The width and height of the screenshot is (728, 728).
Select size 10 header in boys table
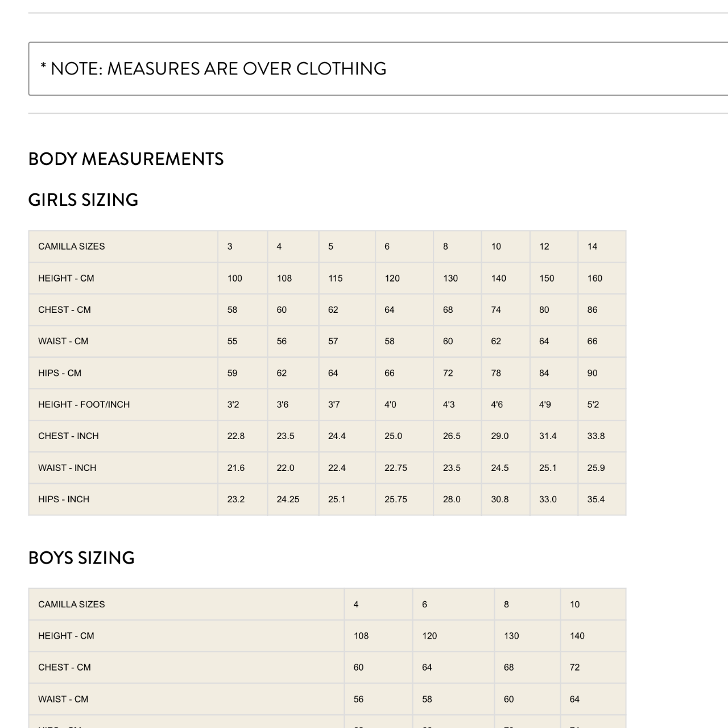pyautogui.click(x=574, y=604)
